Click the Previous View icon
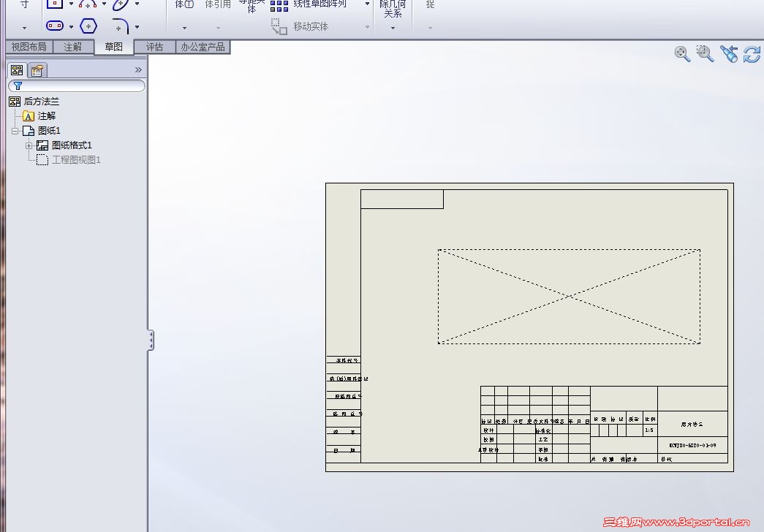Screen dimensions: 764x532 (x=729, y=53)
